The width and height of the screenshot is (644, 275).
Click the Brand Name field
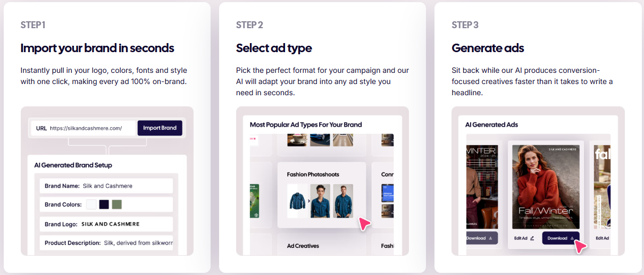coord(106,186)
